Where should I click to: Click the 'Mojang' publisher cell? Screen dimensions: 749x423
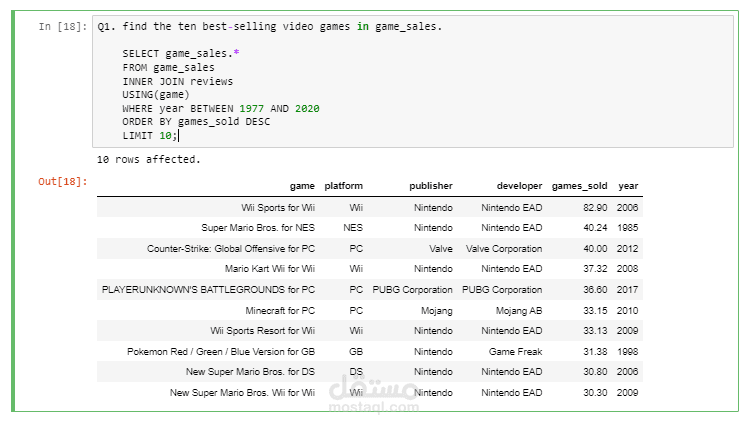click(x=437, y=311)
